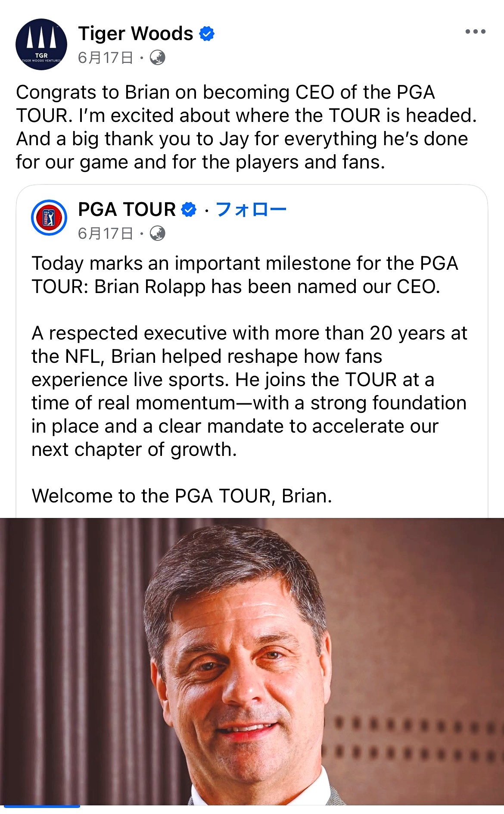This screenshot has width=504, height=814.
Task: Open Tiger Woods post via 6月17日 timestamp
Action: (106, 57)
